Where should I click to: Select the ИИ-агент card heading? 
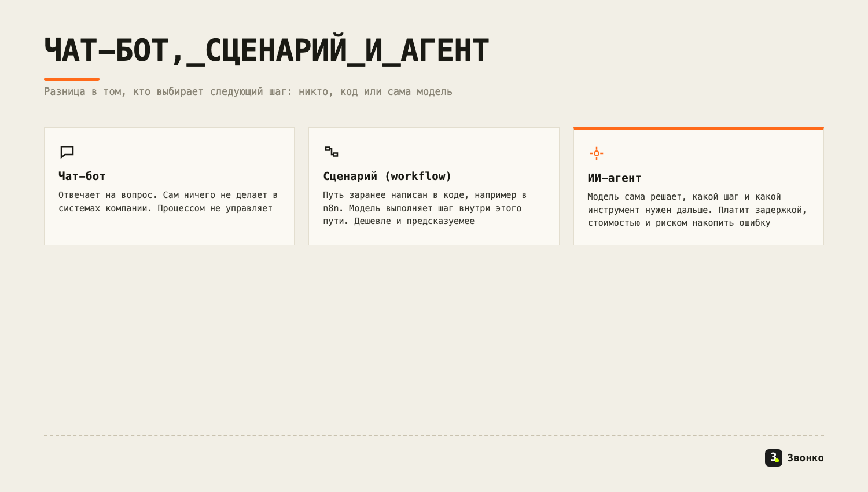coord(615,178)
